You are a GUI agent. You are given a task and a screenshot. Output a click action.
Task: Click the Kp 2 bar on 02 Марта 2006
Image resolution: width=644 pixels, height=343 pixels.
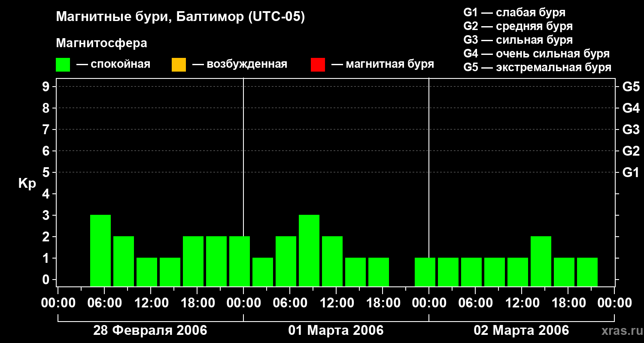(541, 261)
